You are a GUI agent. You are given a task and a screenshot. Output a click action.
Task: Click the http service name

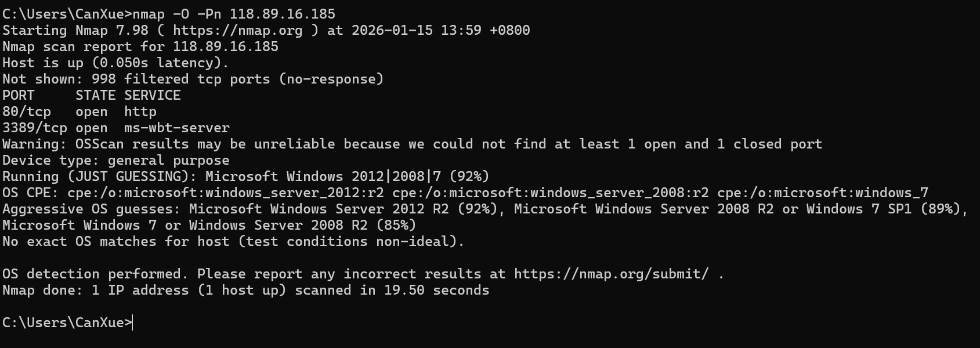click(x=140, y=111)
